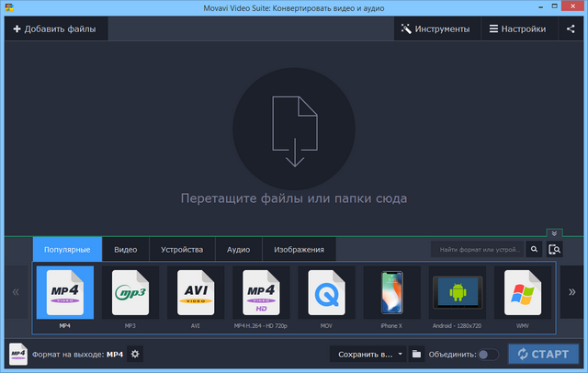Image resolution: width=588 pixels, height=373 pixels.
Task: Collapse the format panel with chevron
Action: coord(554,233)
